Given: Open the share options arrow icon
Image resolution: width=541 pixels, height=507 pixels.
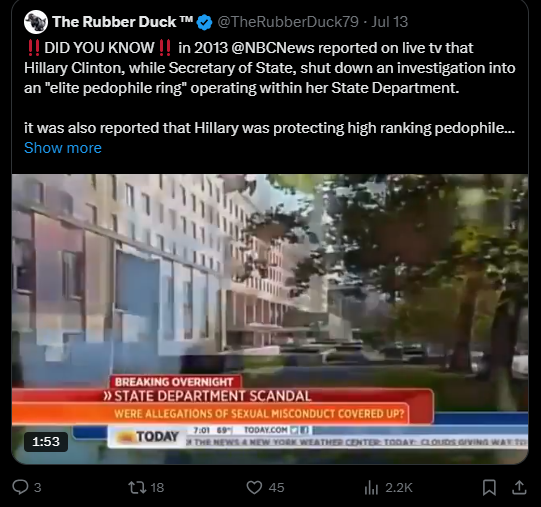Looking at the screenshot, I should coord(519,487).
